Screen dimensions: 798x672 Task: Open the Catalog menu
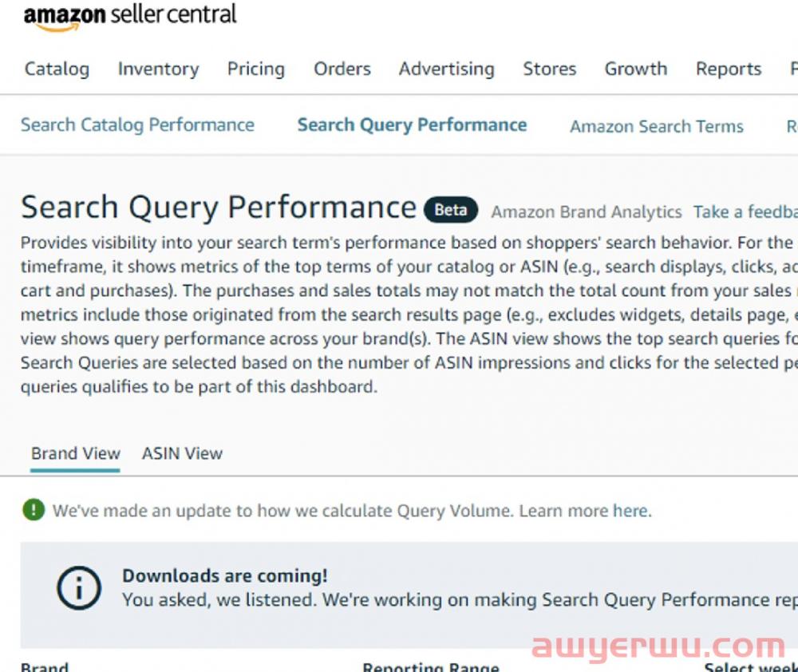point(57,69)
